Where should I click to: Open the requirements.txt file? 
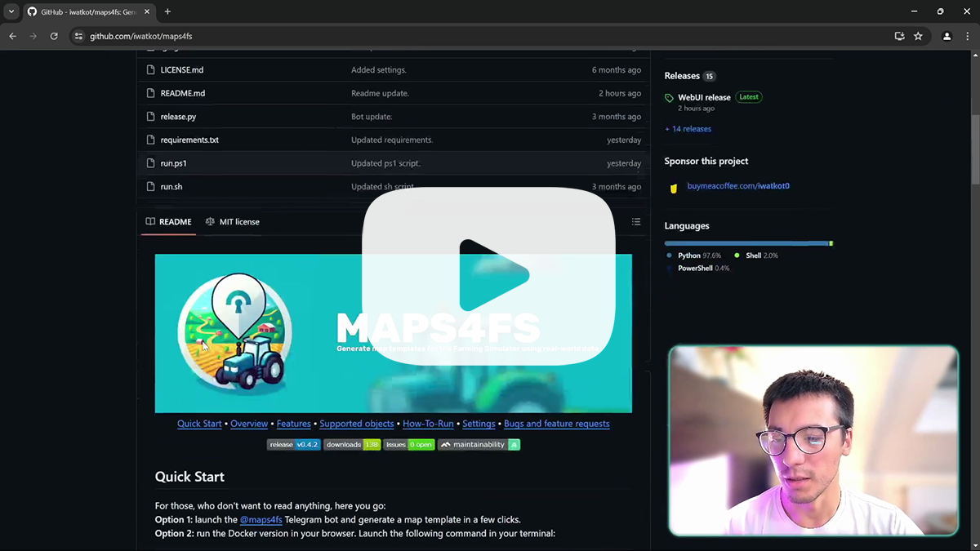point(189,140)
